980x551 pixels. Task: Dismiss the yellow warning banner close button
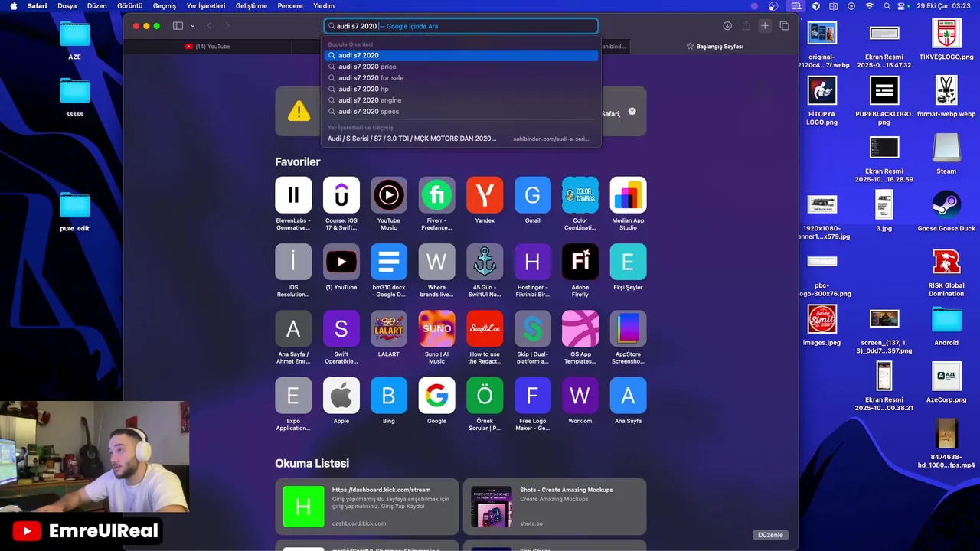[x=632, y=112]
